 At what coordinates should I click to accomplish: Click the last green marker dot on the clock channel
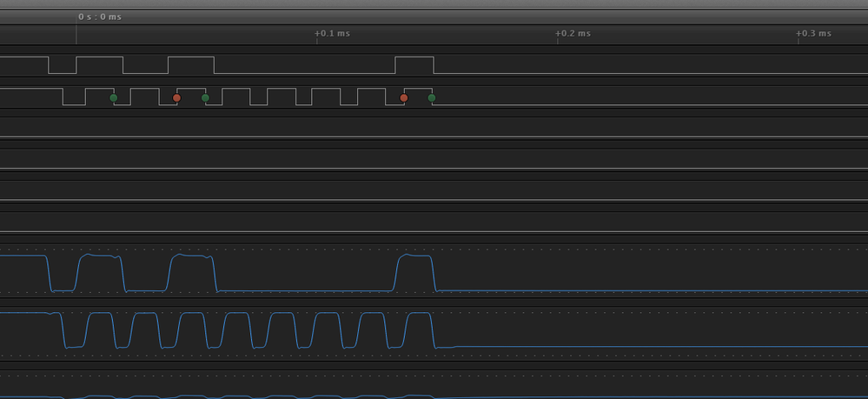point(432,98)
